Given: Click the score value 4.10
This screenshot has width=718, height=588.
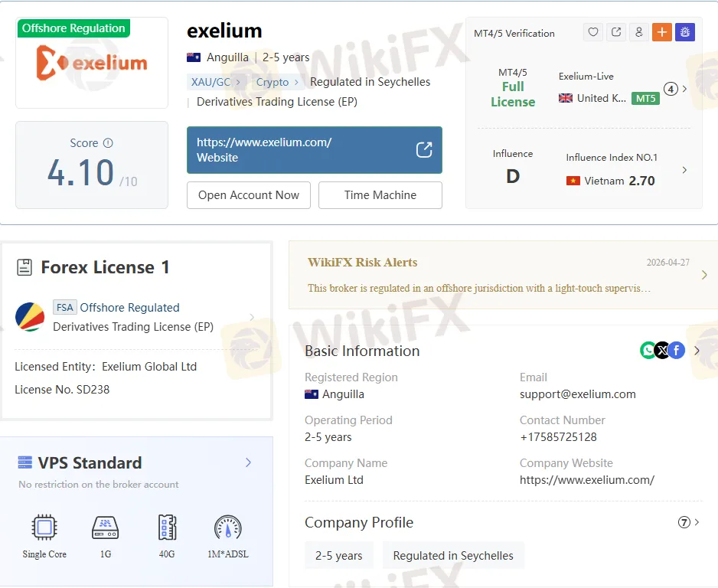Looking at the screenshot, I should 81,172.
